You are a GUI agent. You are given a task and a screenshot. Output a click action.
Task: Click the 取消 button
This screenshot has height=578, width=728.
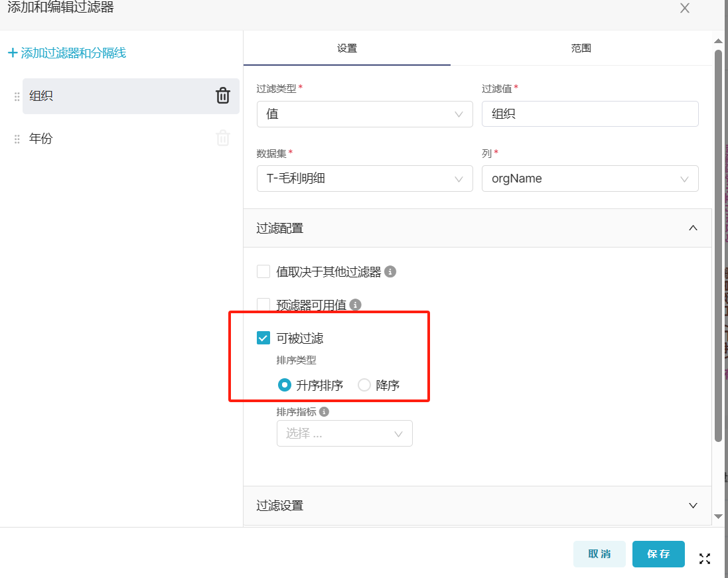[599, 554]
